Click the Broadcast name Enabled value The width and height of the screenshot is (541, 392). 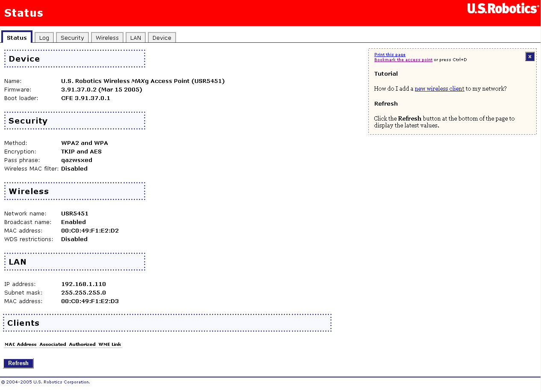[x=74, y=222]
